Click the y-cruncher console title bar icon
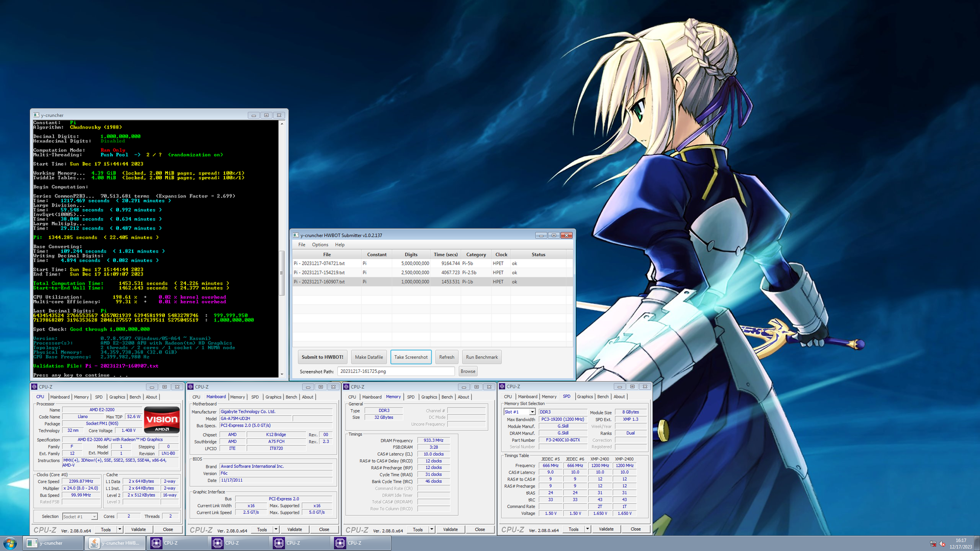 pos(37,115)
